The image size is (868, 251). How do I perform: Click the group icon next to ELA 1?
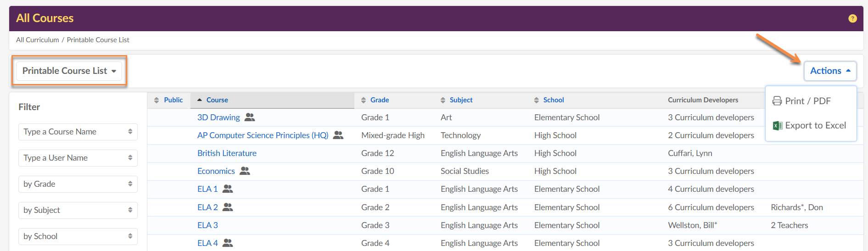click(x=228, y=189)
